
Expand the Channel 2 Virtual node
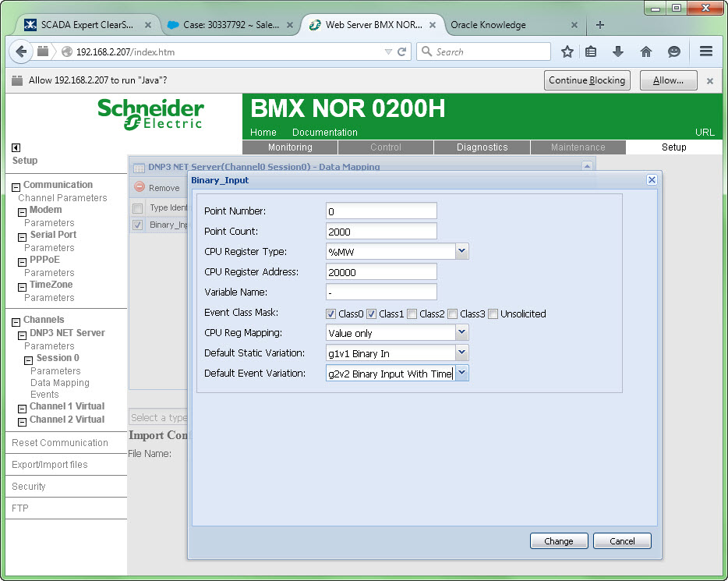[x=22, y=422]
